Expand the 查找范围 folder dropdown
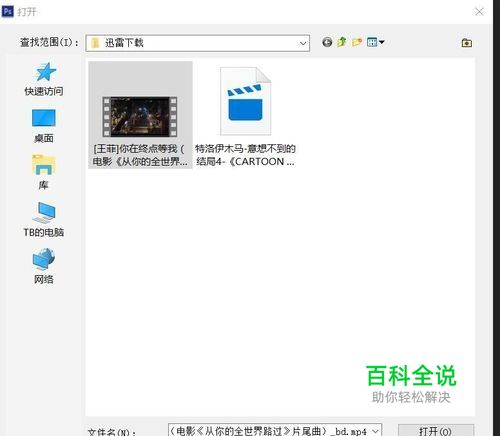 coord(303,43)
